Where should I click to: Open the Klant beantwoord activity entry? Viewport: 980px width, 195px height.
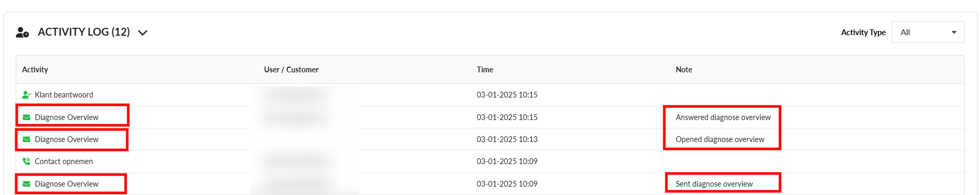click(64, 95)
